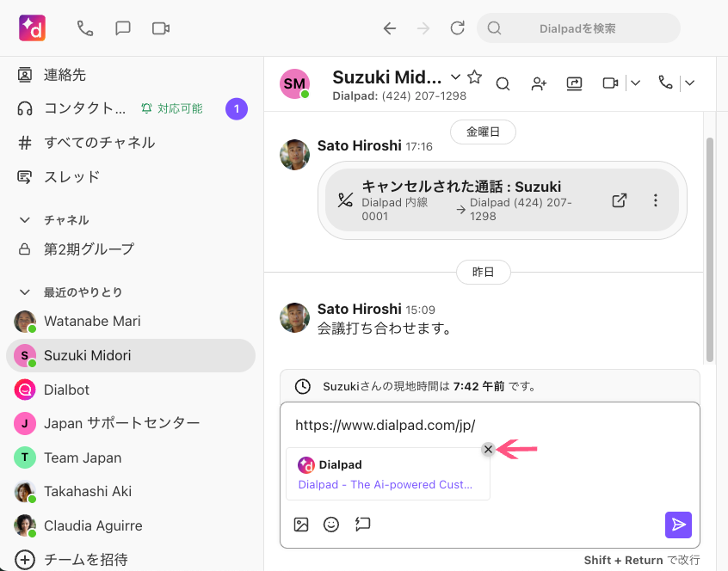
Task: Open the emoji picker
Action: pos(331,525)
